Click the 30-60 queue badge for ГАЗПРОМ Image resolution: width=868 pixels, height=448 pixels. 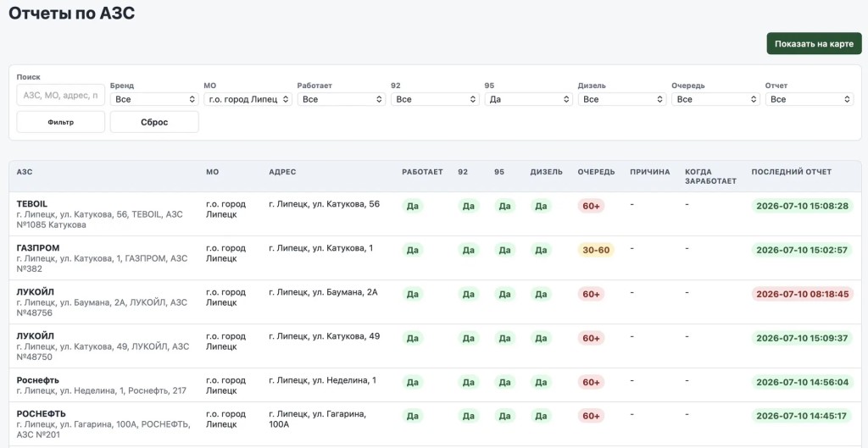point(596,250)
